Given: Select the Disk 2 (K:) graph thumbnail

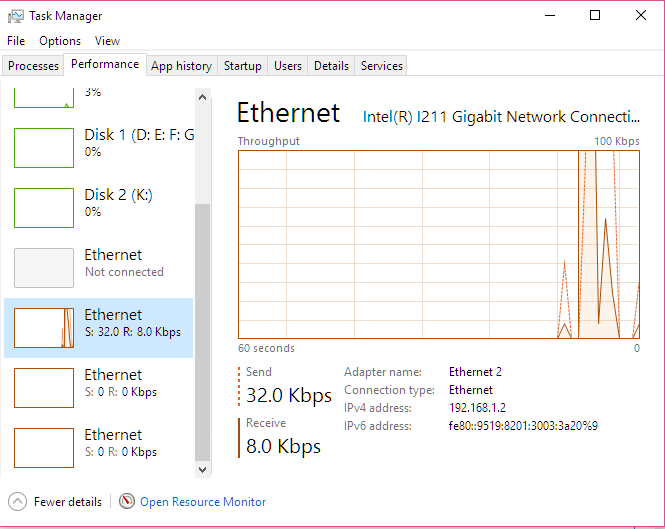Looking at the screenshot, I should tap(44, 207).
